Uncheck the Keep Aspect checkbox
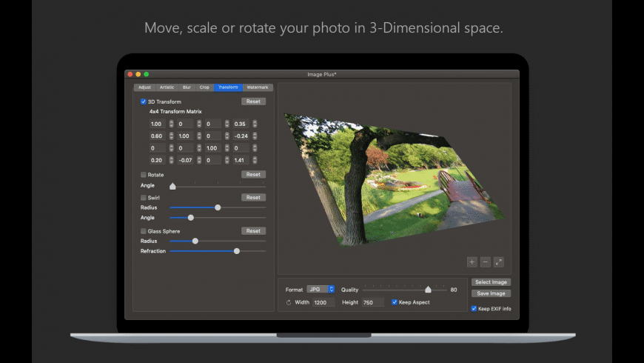This screenshot has width=644, height=363. click(395, 302)
